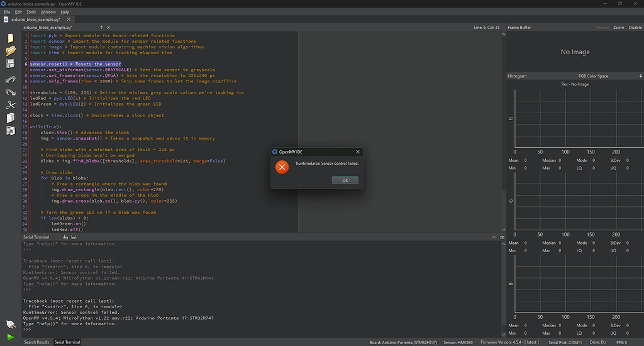Viewport: 644px width, 346px height.
Task: Redo the edit with the redo arrow
Action: (x=10, y=92)
